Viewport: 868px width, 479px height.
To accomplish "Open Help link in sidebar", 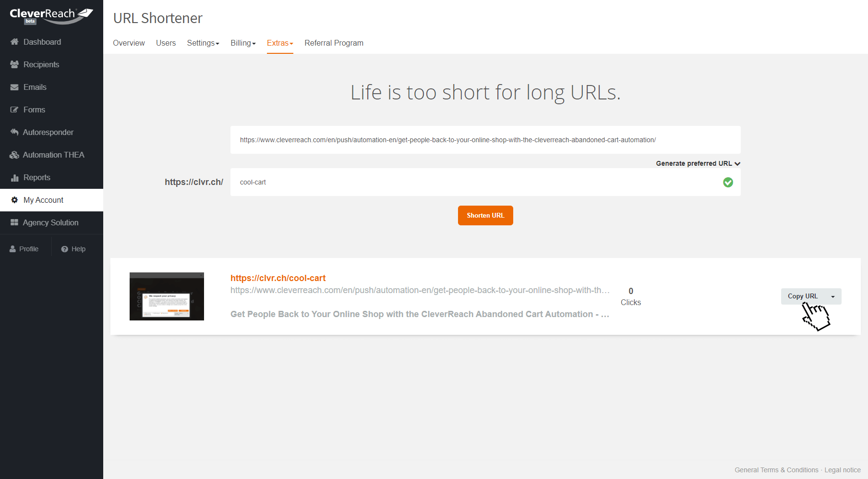I will click(x=73, y=249).
